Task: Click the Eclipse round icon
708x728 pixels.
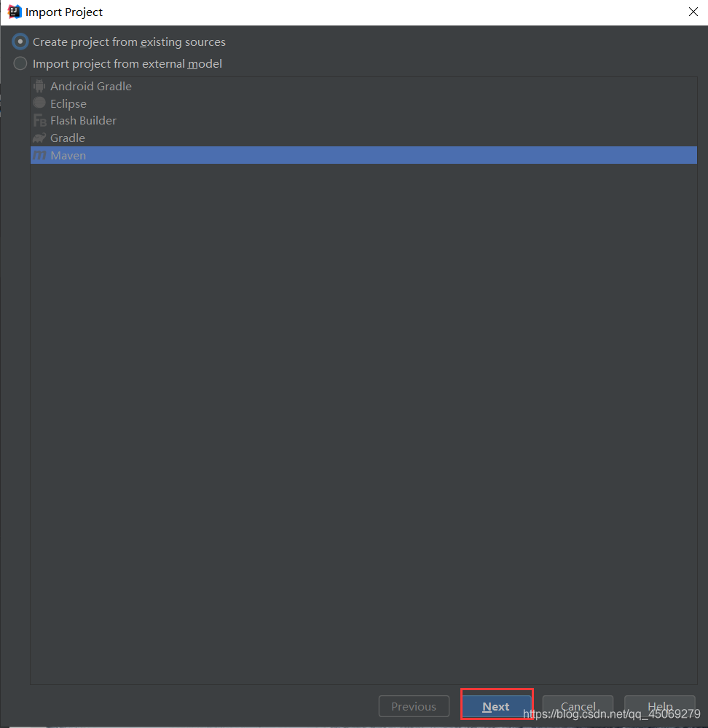Action: coord(39,103)
